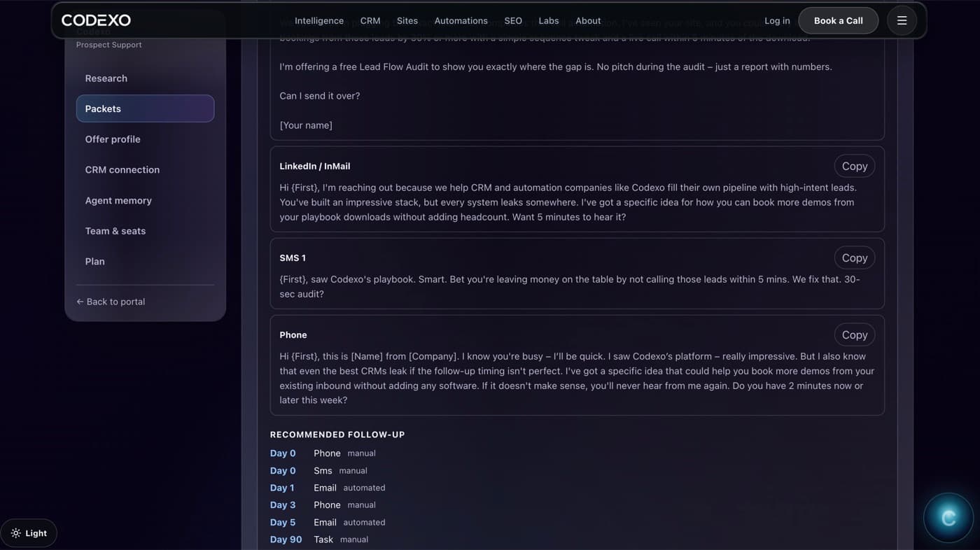Copy the Phone script

coord(855,334)
